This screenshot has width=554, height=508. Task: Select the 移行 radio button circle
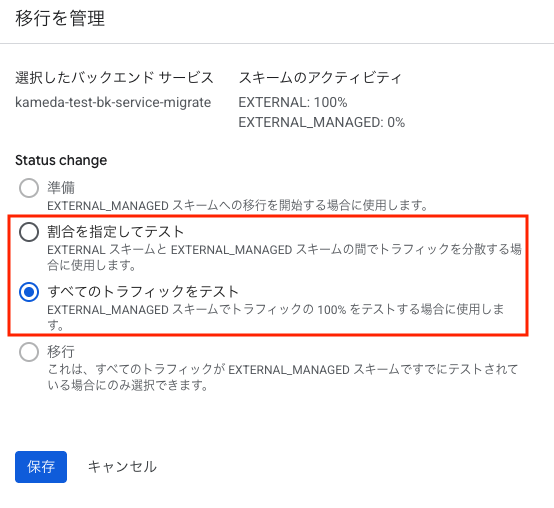pos(29,352)
